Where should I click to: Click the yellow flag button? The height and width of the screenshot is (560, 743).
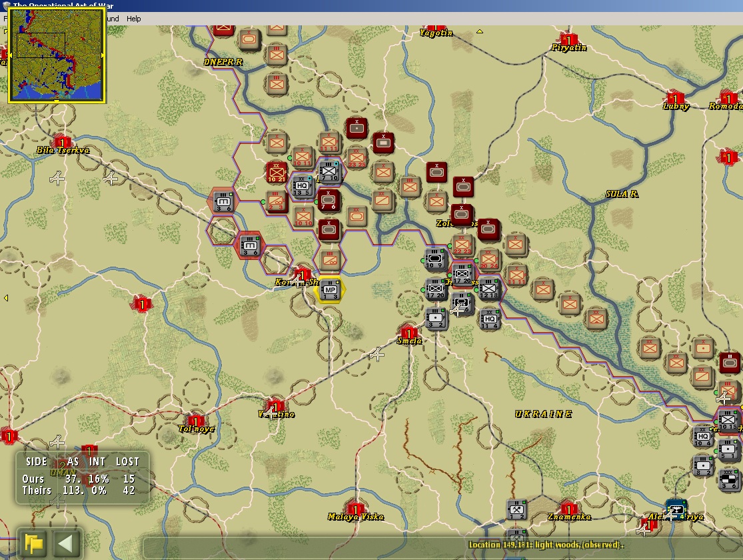[33, 543]
